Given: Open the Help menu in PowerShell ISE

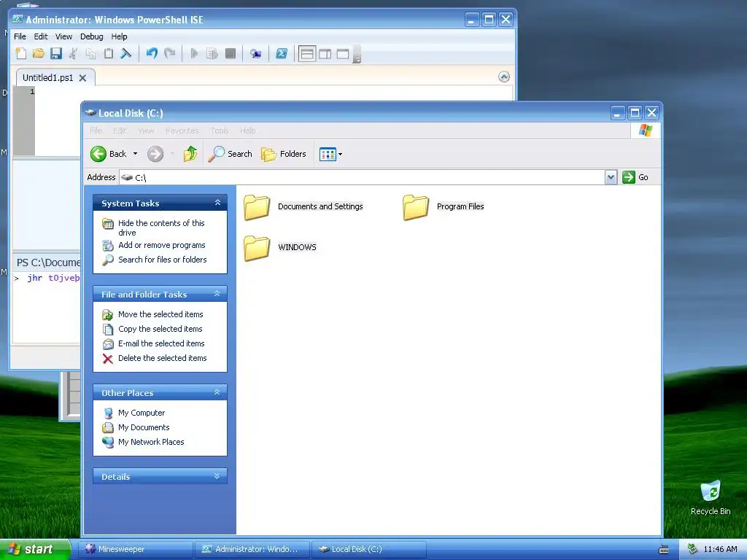Looking at the screenshot, I should (x=119, y=36).
